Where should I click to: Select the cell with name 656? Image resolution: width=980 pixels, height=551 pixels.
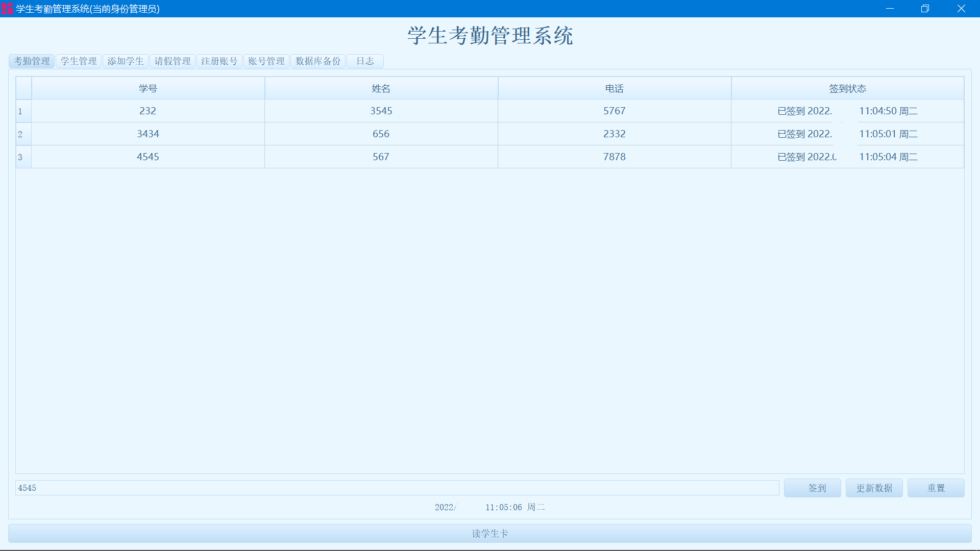[381, 134]
